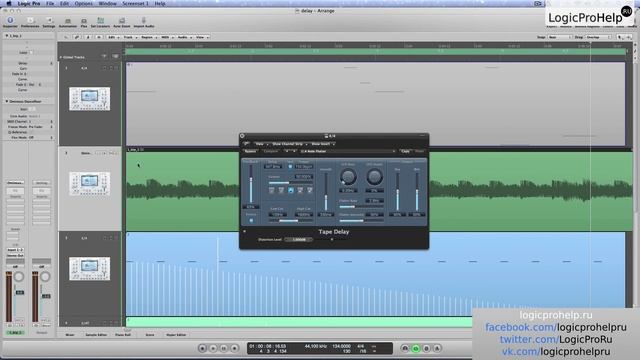Image resolution: width=640 pixels, height=360 pixels.
Task: Toggle the Tape Delay Freeze button
Action: [x=251, y=220]
